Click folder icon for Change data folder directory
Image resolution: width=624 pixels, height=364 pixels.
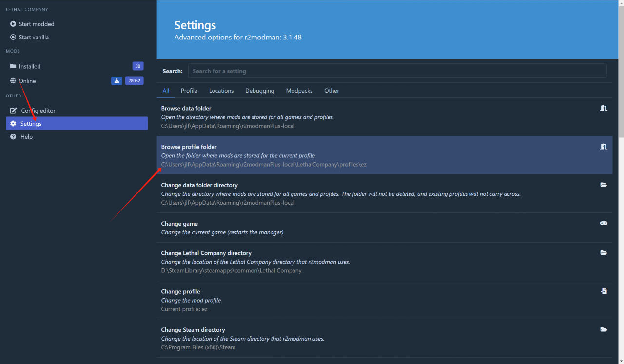point(604,185)
